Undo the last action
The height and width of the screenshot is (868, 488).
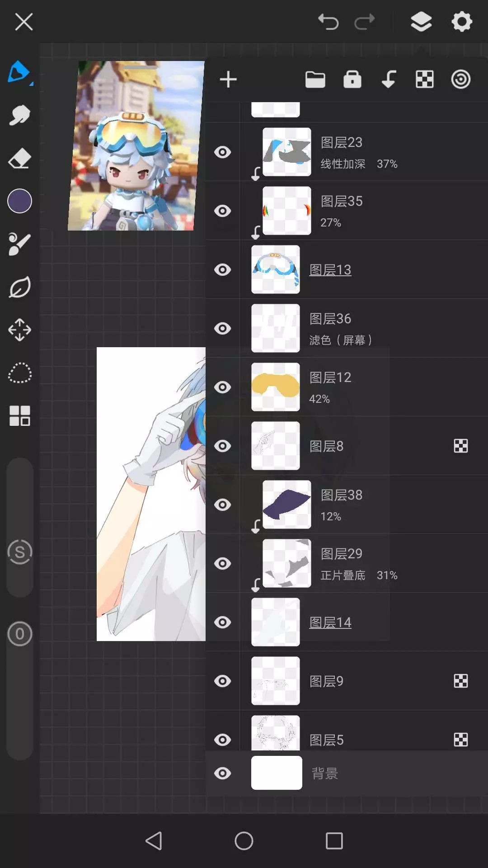coord(328,22)
